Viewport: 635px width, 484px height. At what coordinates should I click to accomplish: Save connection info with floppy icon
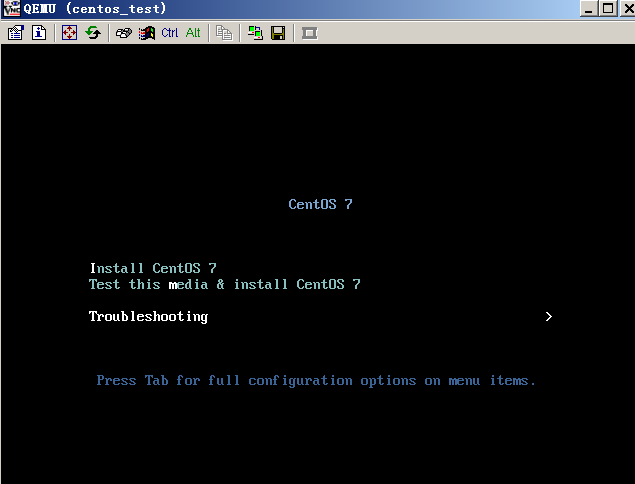click(x=278, y=33)
